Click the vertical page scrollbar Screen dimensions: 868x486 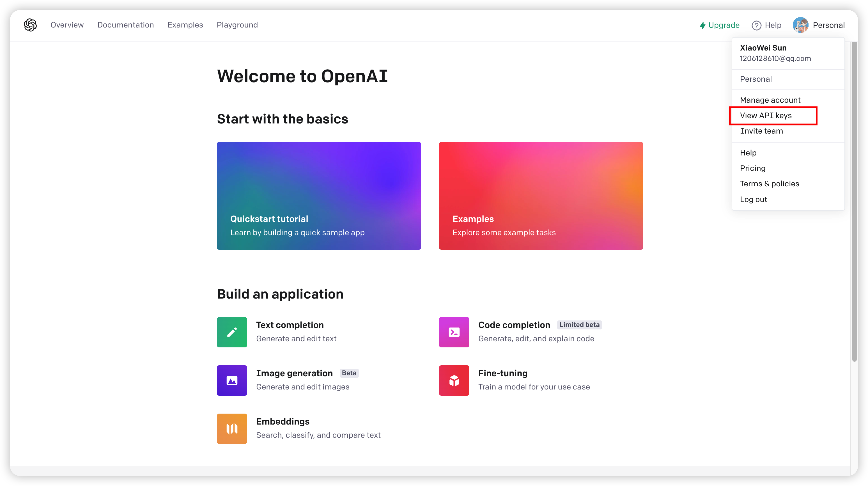pos(854,202)
